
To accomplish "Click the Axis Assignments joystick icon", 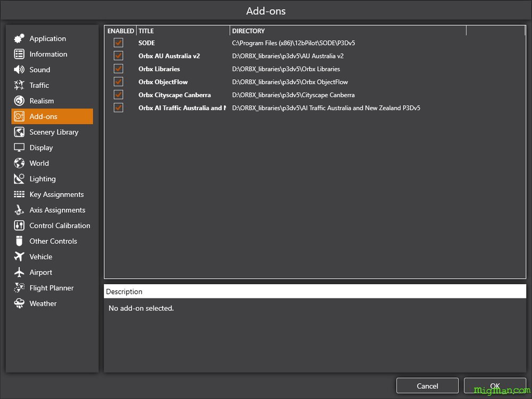I will click(19, 210).
